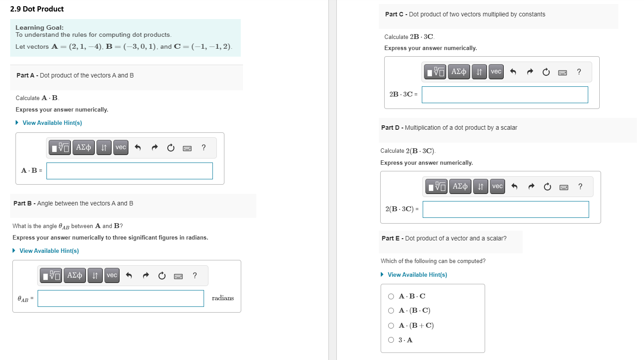Click the vec icon in Part C toolbar
This screenshot has width=644, height=360.
[x=496, y=71]
